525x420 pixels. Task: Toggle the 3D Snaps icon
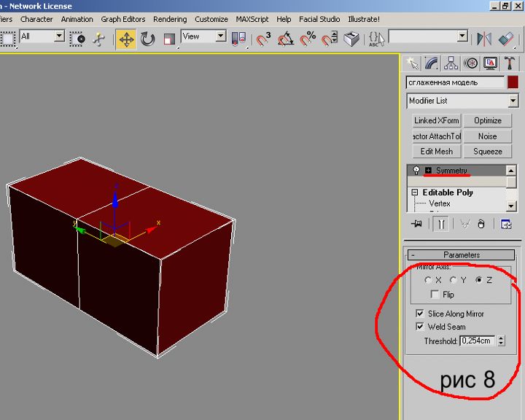[x=263, y=39]
